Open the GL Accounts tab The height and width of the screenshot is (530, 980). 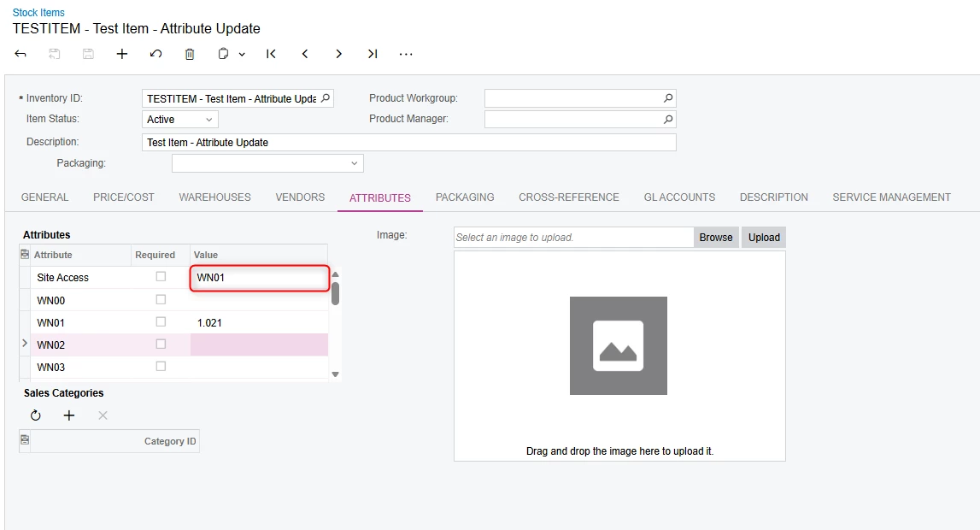coord(679,197)
